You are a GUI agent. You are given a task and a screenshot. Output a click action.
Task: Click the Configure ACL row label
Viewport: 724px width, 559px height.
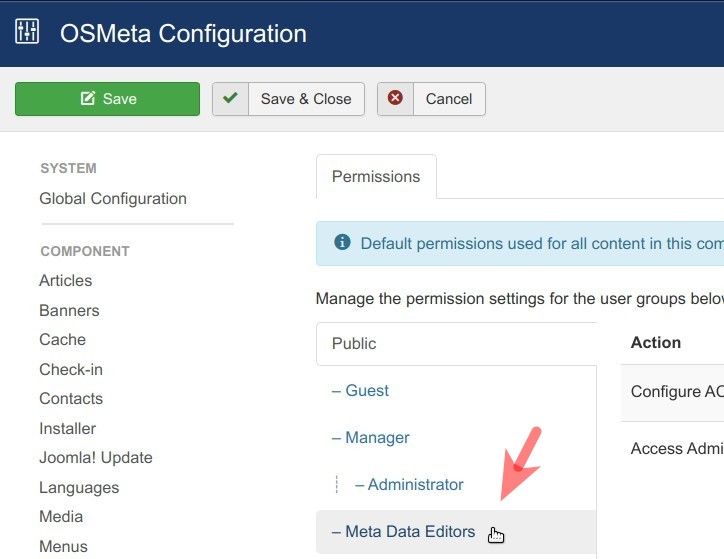pos(677,391)
